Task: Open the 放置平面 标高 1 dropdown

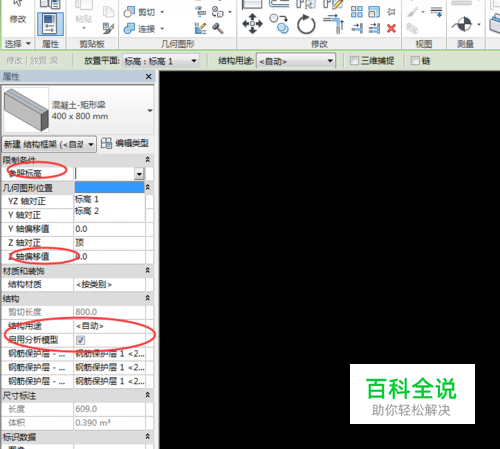Action: (161, 61)
